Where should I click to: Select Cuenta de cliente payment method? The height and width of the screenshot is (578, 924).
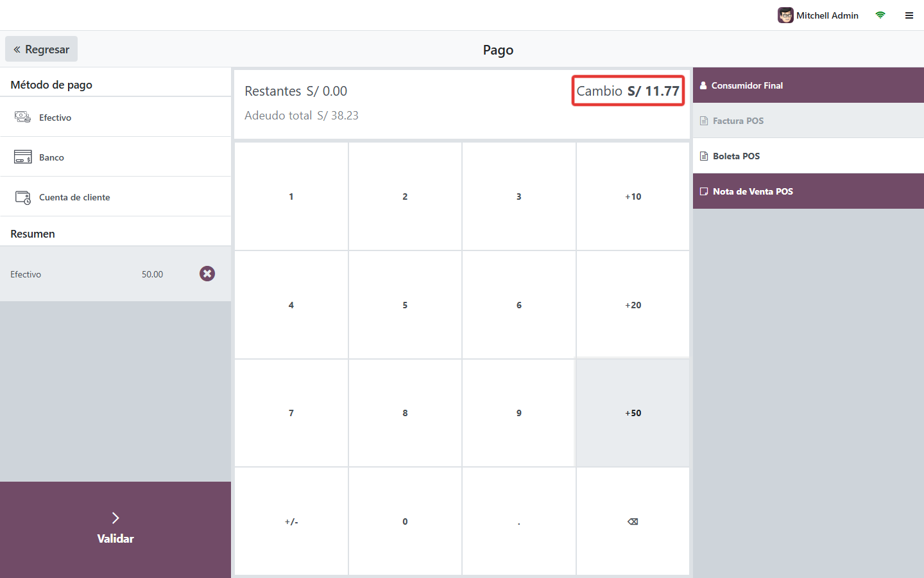click(x=116, y=197)
